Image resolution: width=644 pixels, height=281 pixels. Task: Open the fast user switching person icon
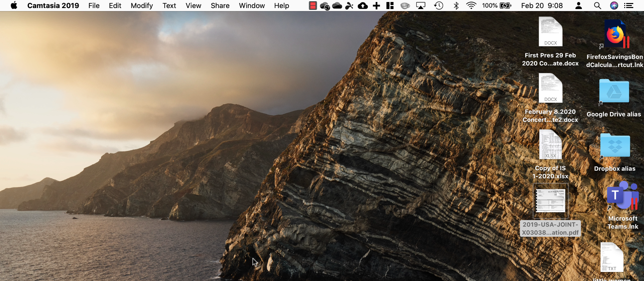point(579,6)
